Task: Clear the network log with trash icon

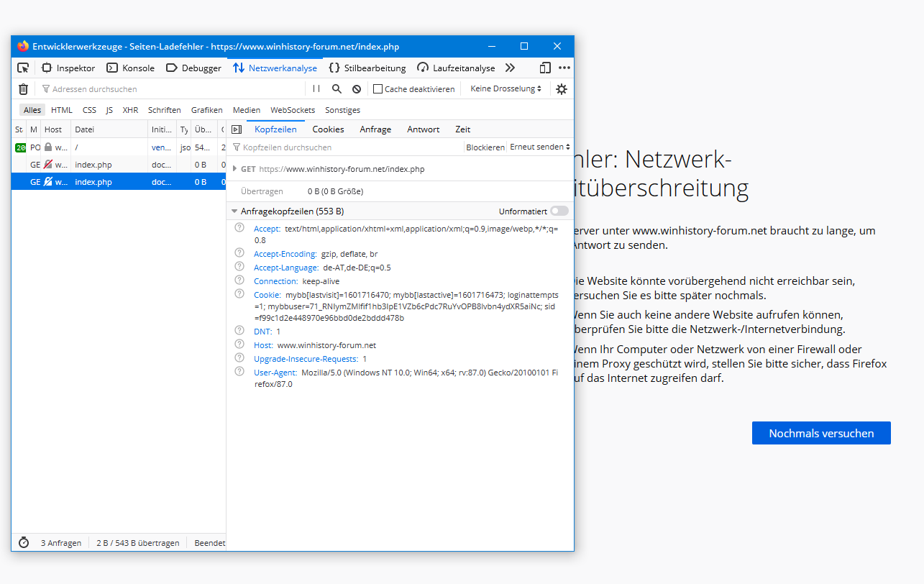Action: (23, 89)
